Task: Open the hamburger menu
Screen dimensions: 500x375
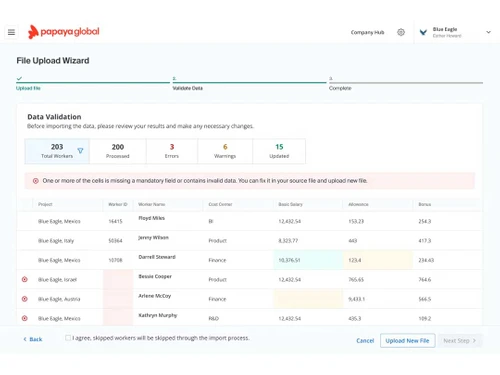Action: coord(11,32)
